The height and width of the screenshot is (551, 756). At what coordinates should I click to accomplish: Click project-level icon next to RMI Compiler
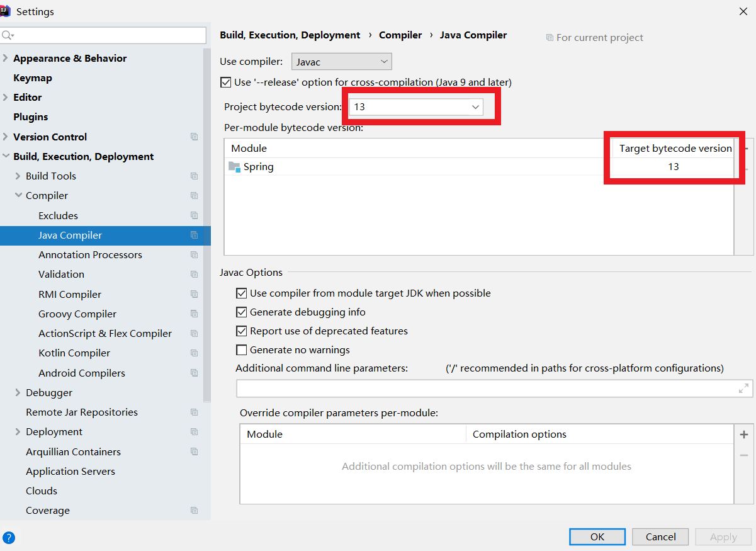194,294
